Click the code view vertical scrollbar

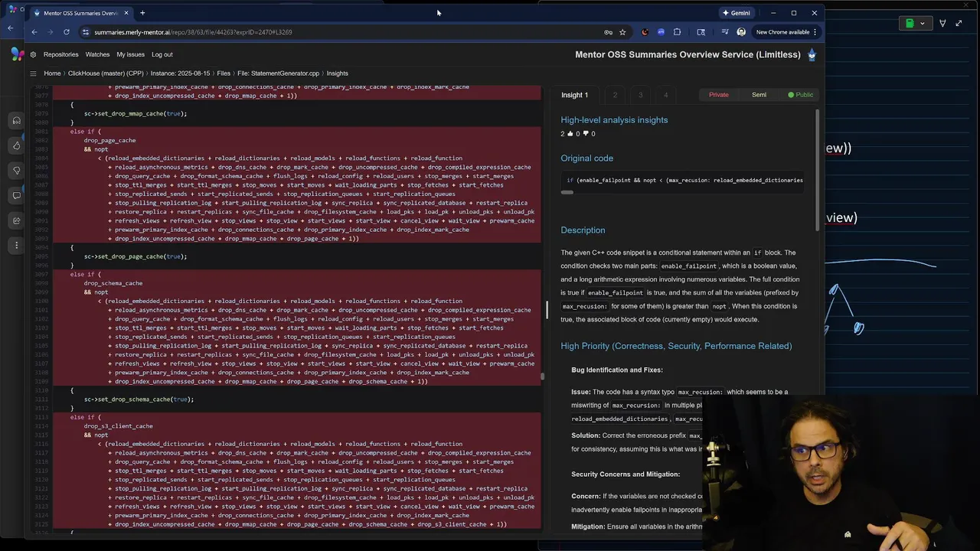(x=543, y=376)
